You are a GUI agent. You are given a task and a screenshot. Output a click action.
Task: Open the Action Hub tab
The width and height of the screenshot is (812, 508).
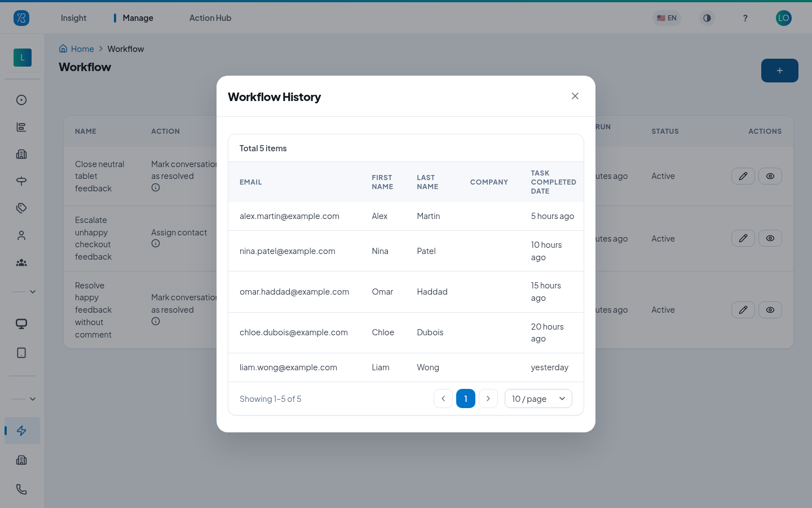(x=210, y=18)
